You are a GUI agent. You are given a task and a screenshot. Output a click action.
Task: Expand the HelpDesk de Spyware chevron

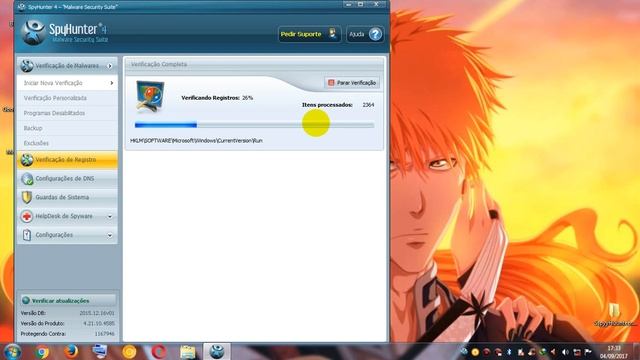click(109, 216)
